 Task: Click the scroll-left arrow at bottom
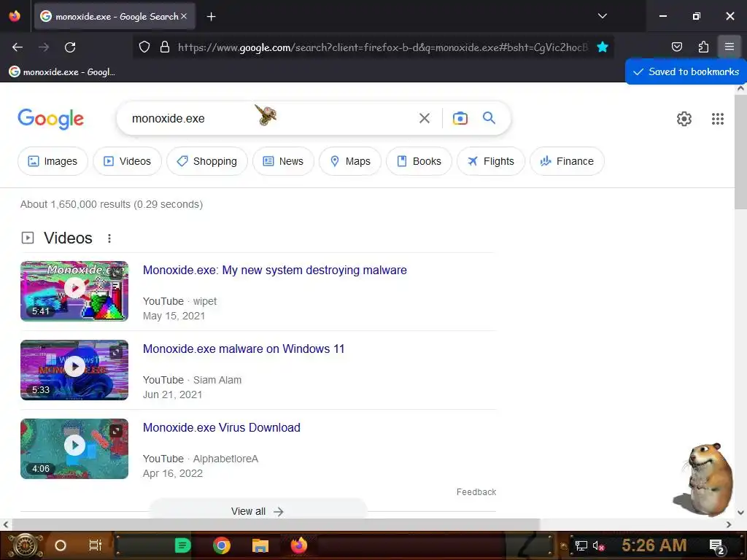[5, 524]
